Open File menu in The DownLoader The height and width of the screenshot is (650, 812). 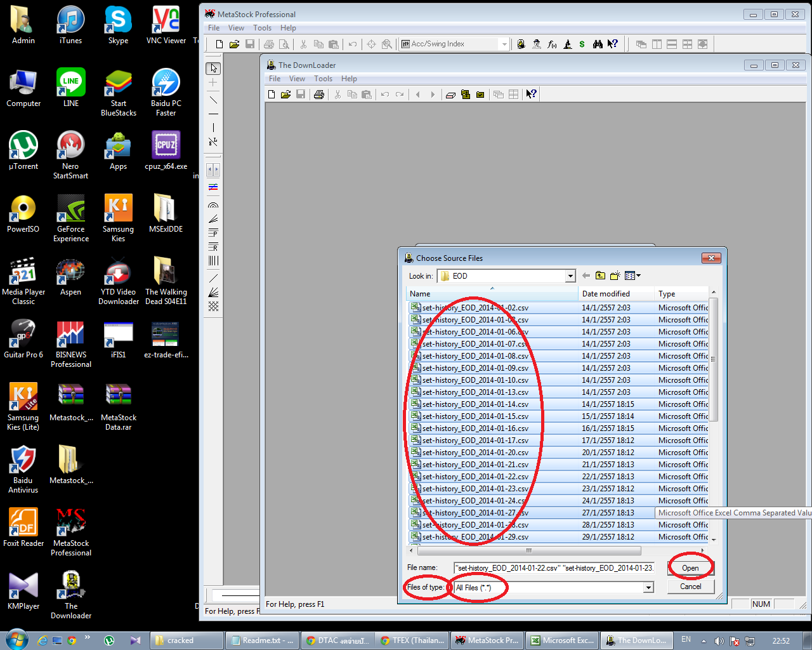pyautogui.click(x=275, y=79)
